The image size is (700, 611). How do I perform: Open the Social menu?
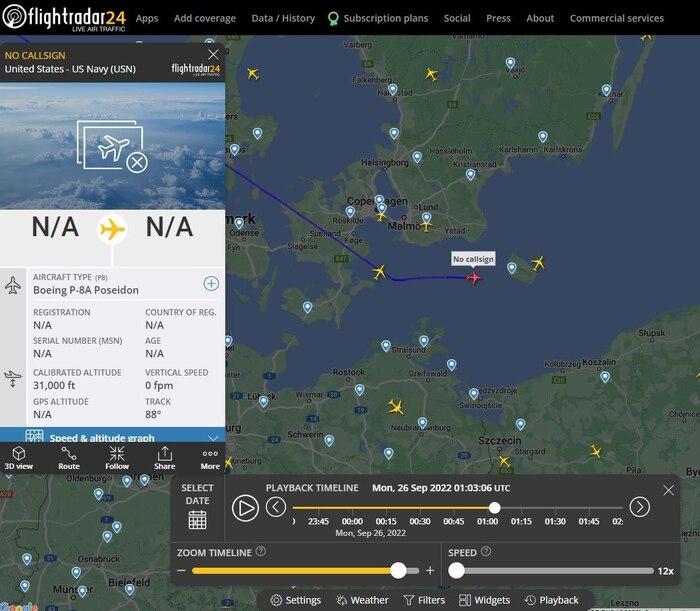(x=457, y=18)
